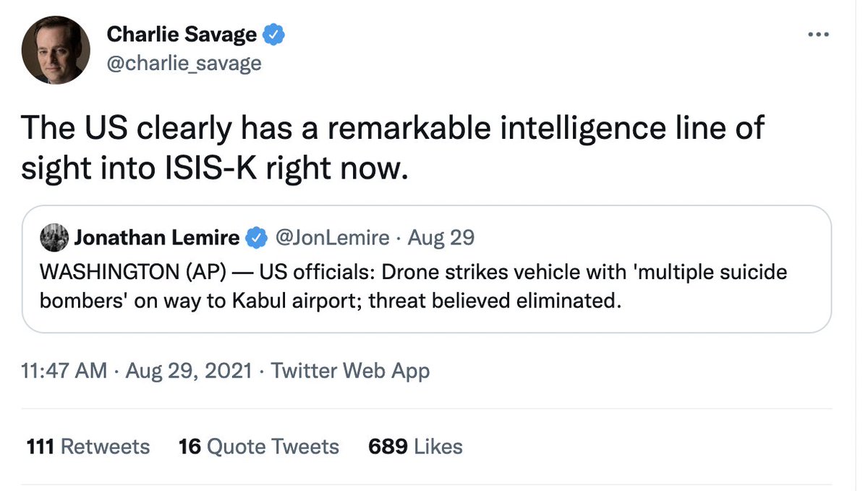Click the 11:47 AM timestamp
Viewport: 868px width, 491px height.
(64, 371)
